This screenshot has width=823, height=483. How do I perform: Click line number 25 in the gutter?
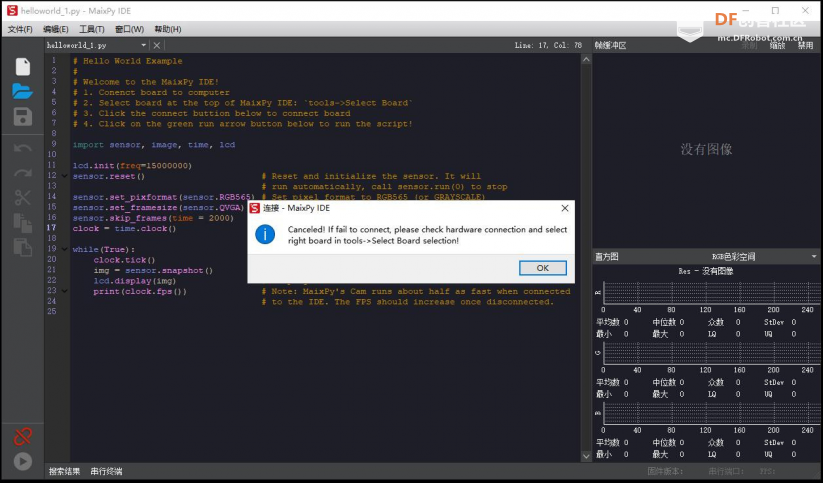51,311
